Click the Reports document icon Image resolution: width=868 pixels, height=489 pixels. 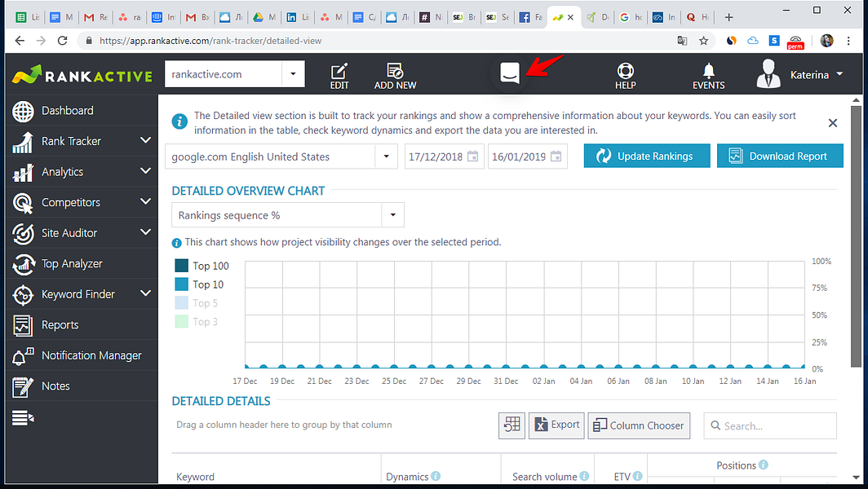pyautogui.click(x=23, y=325)
